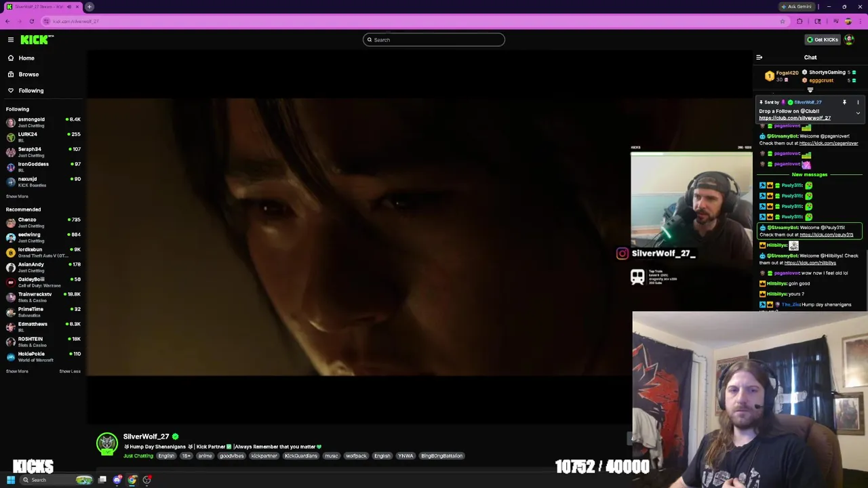This screenshot has width=868, height=488.
Task: Open Chrome from the taskbar
Action: coord(132,481)
